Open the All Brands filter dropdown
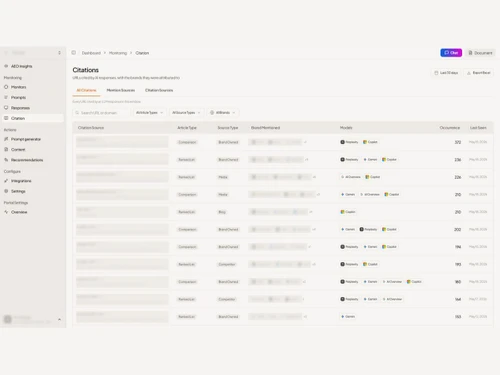 tap(222, 113)
